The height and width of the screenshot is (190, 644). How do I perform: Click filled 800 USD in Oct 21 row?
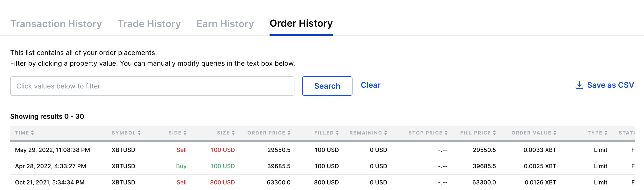326,182
